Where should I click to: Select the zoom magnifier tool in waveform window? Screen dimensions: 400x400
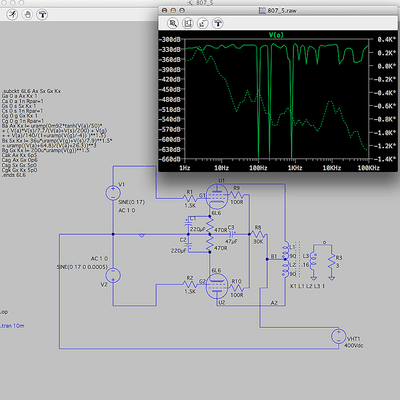[x=173, y=23]
